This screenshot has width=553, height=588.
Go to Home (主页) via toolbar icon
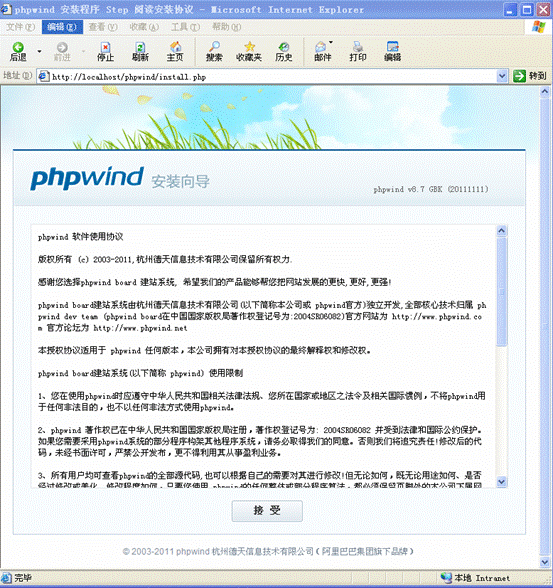[x=175, y=51]
